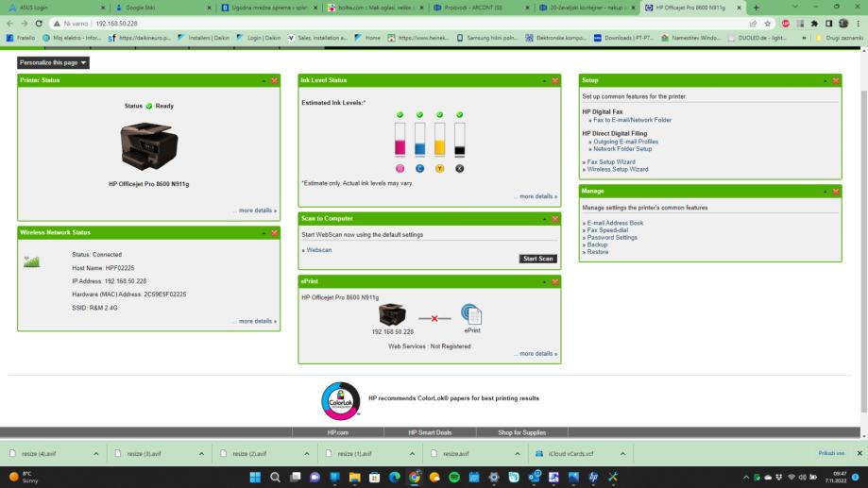This screenshot has height=488, width=868.
Task: Click the cyan ink level bar
Action: (x=419, y=139)
